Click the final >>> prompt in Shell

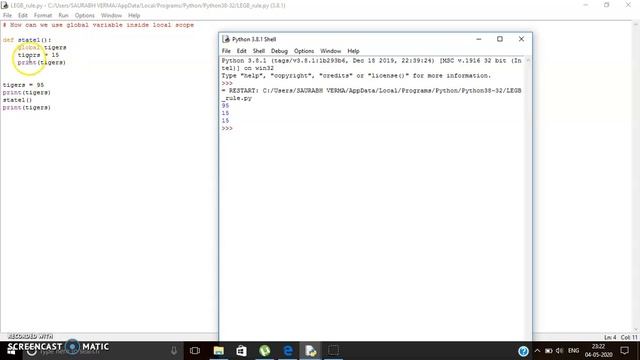[x=227, y=129]
